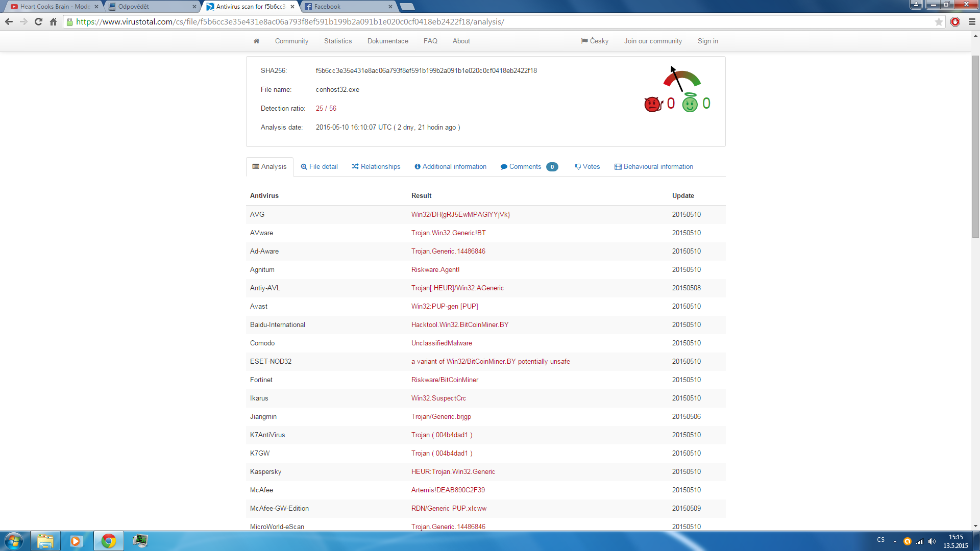Open Behavioural information tab
This screenshot has height=551, width=980.
pyautogui.click(x=654, y=167)
